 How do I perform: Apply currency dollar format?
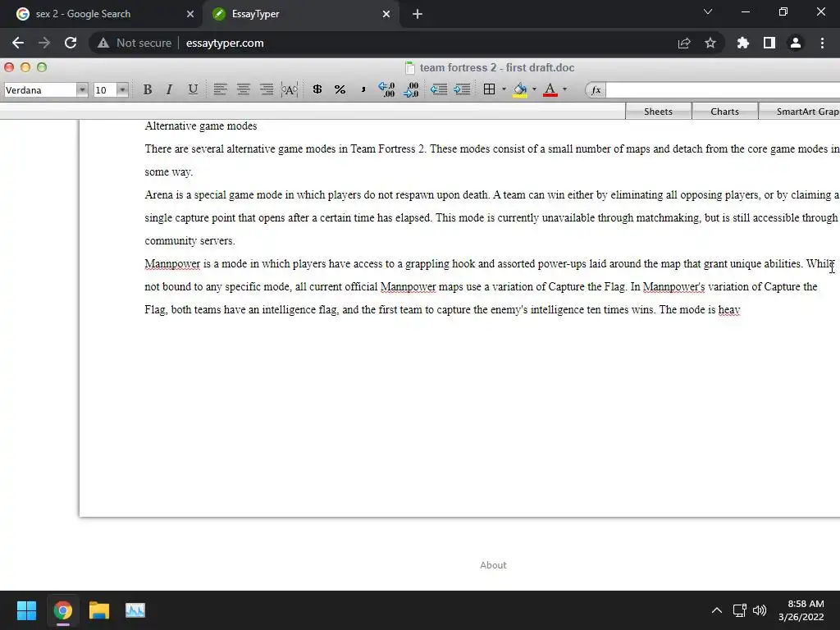[x=317, y=89]
